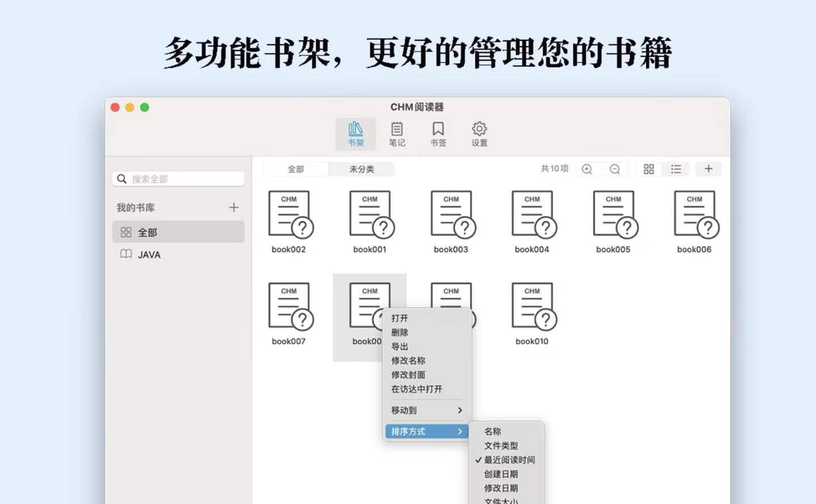Expand the 移动到 submenu
This screenshot has width=816, height=504.
point(427,410)
